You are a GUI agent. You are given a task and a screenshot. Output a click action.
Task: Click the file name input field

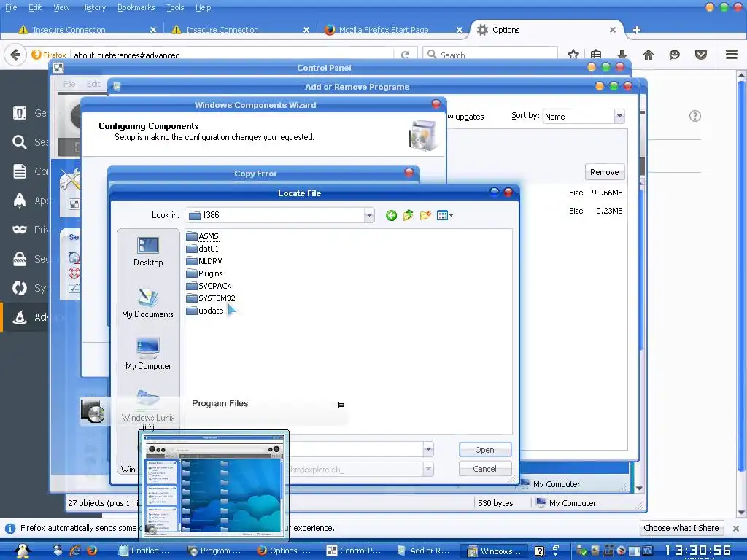click(x=356, y=449)
